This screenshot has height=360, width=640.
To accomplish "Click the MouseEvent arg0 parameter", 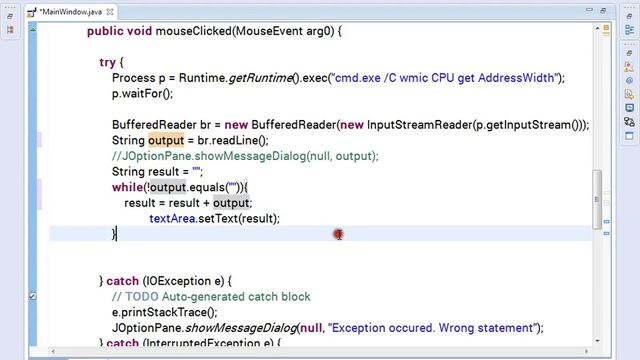I will pyautogui.click(x=285, y=31).
